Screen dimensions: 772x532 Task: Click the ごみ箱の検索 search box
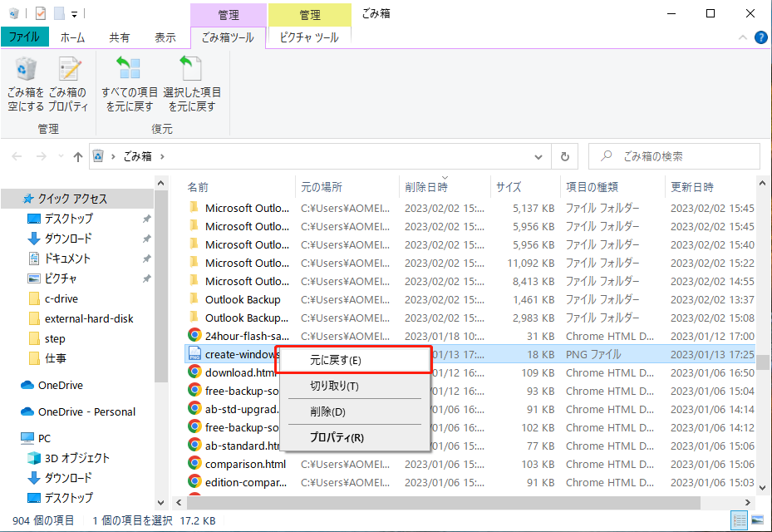coord(674,156)
